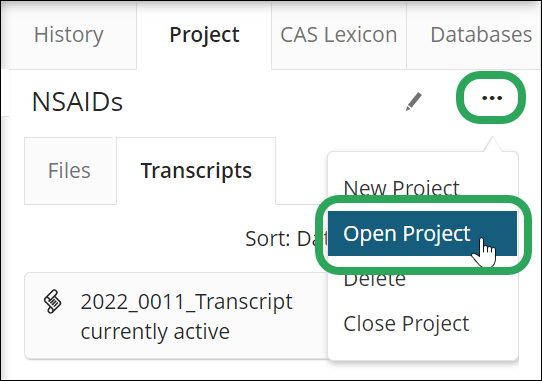Select the Project tab
This screenshot has height=381, width=542.
tap(204, 35)
